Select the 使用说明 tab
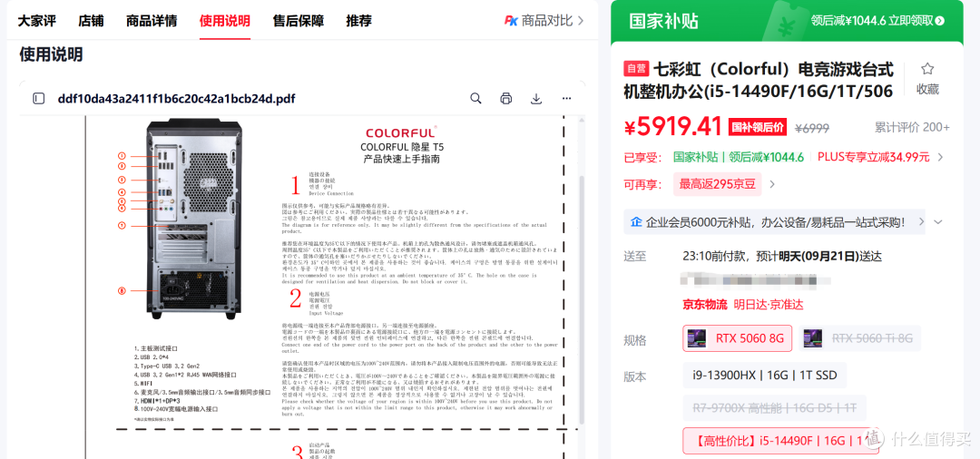The width and height of the screenshot is (980, 459). [x=225, y=21]
